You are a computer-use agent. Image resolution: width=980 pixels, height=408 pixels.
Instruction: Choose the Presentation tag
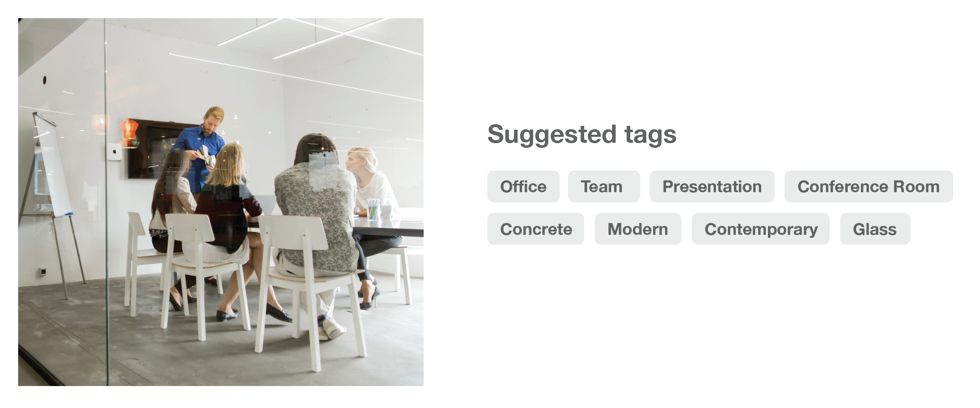coord(712,186)
